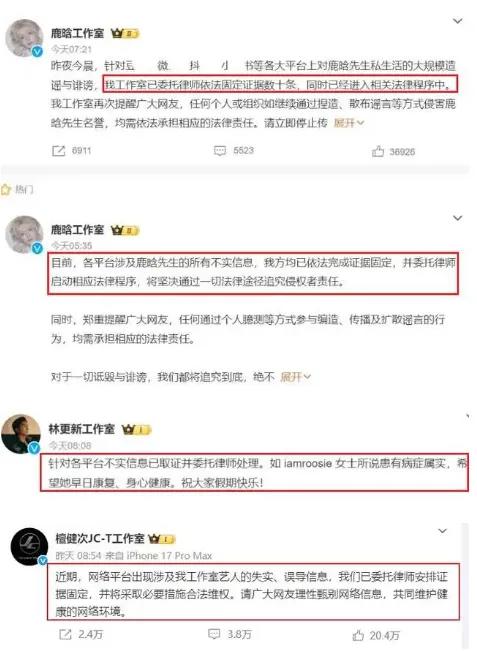
Task: Click crown membership badge beside 林更新工作室
Action: (136, 430)
